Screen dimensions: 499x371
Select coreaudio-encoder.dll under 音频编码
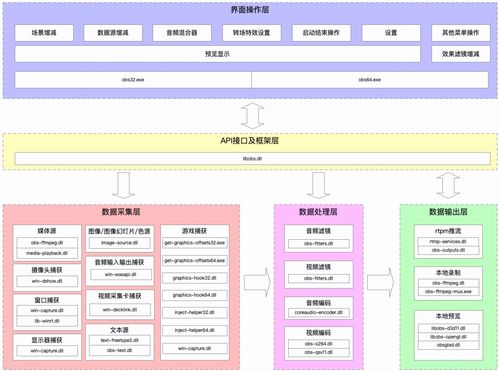319,313
